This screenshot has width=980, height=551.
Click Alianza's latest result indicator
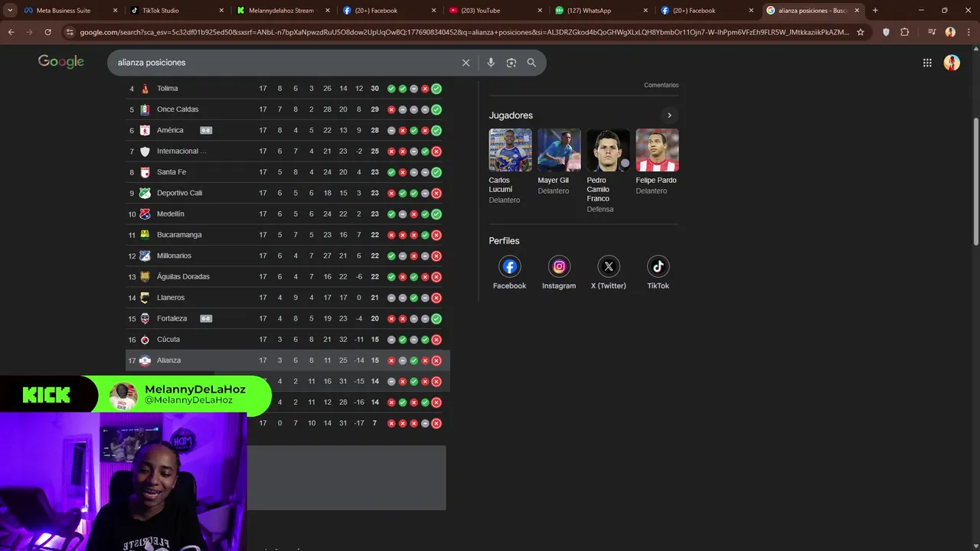click(x=436, y=360)
